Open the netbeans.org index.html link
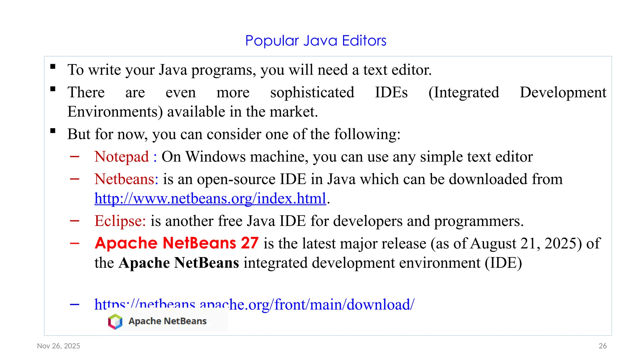This screenshot has height=362, width=644. 210,199
